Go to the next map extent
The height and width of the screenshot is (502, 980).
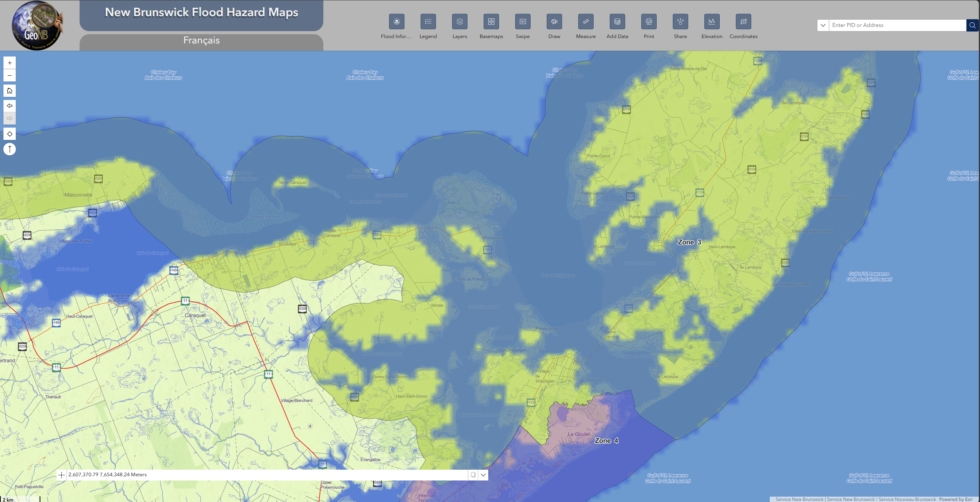click(10, 118)
